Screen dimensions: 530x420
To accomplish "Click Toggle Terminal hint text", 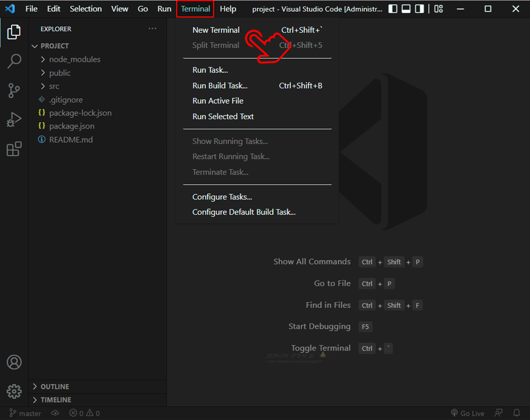I will pos(321,348).
